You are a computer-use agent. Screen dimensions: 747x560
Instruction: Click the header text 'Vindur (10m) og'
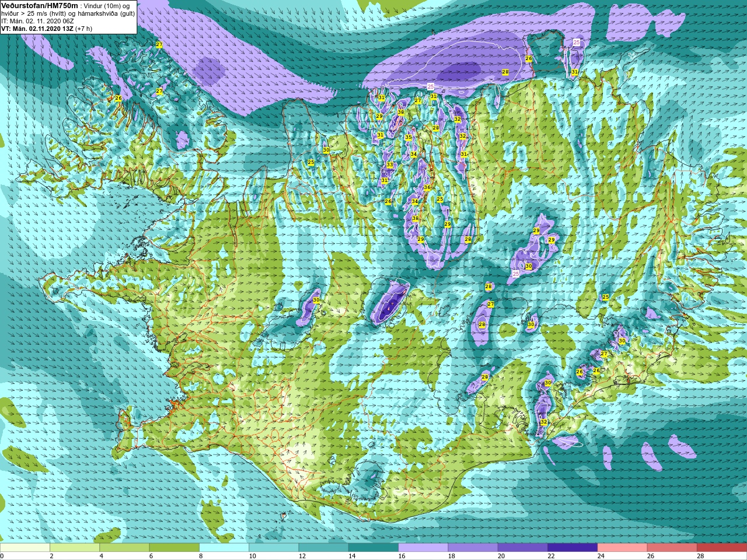[107, 6]
